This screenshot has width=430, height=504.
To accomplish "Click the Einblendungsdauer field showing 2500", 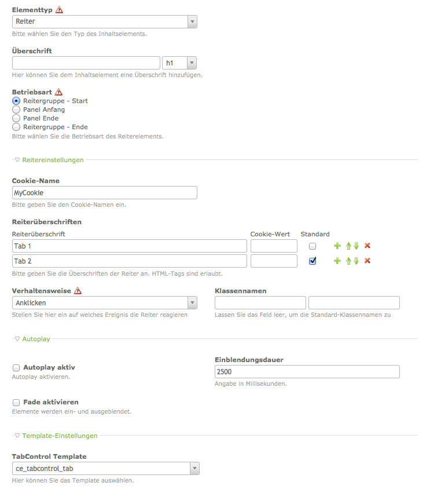I will (x=307, y=372).
